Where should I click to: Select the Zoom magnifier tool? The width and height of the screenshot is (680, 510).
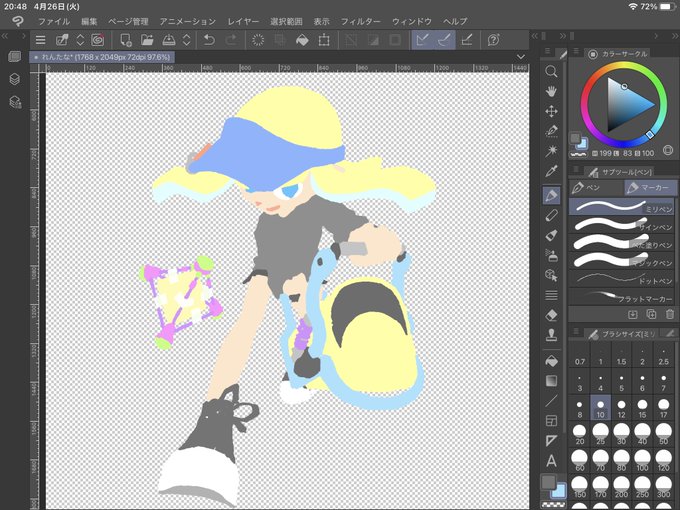point(551,72)
